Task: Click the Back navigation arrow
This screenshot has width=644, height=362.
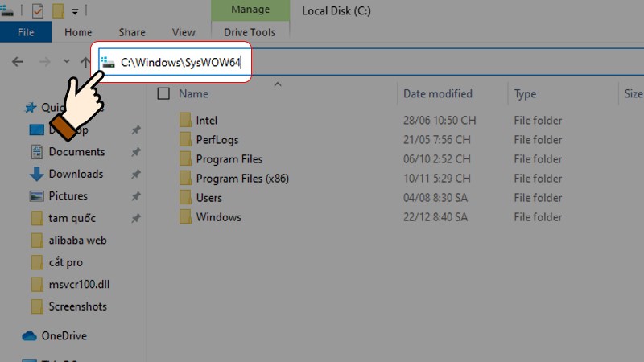Action: [18, 62]
